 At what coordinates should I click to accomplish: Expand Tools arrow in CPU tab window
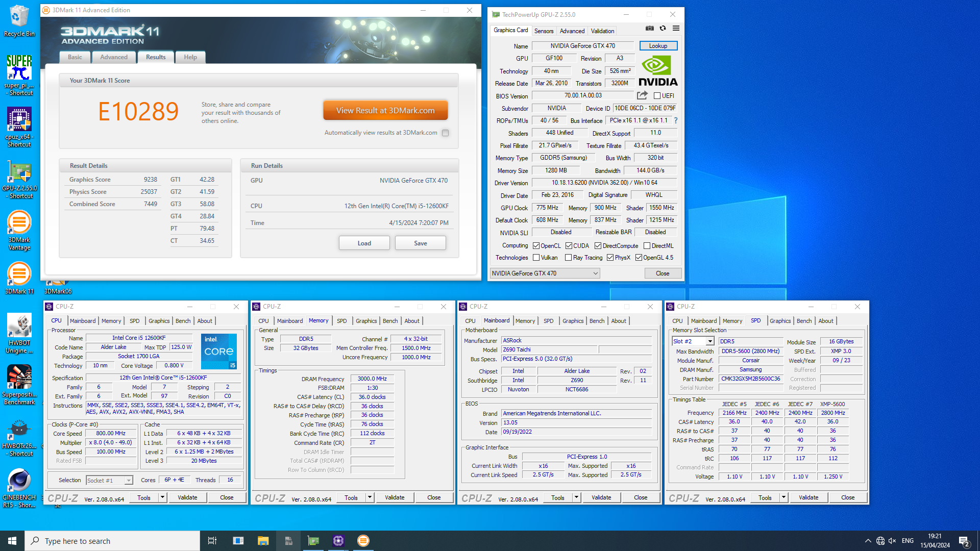pos(163,497)
